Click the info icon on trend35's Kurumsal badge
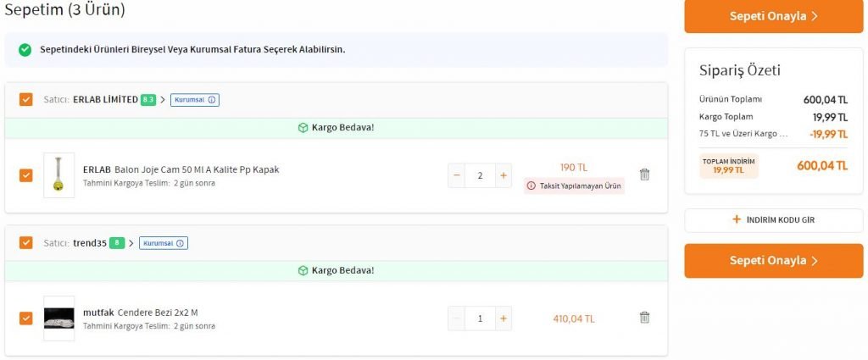Viewport: 868px width, 360px height. [x=181, y=243]
